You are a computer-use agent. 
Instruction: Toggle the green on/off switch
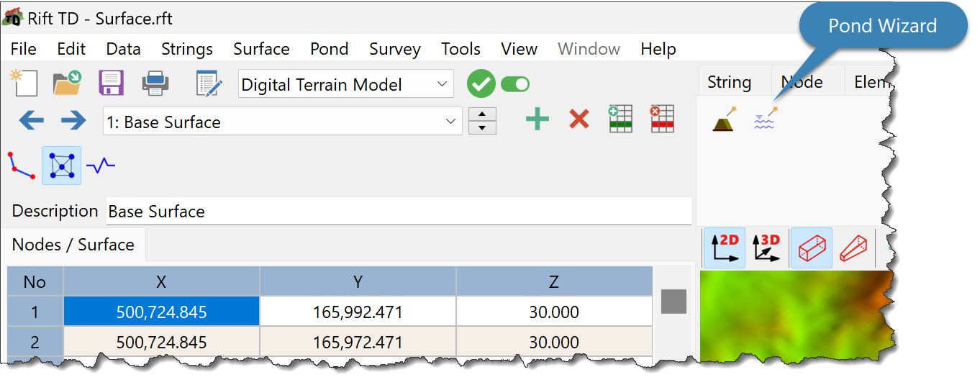[x=515, y=84]
